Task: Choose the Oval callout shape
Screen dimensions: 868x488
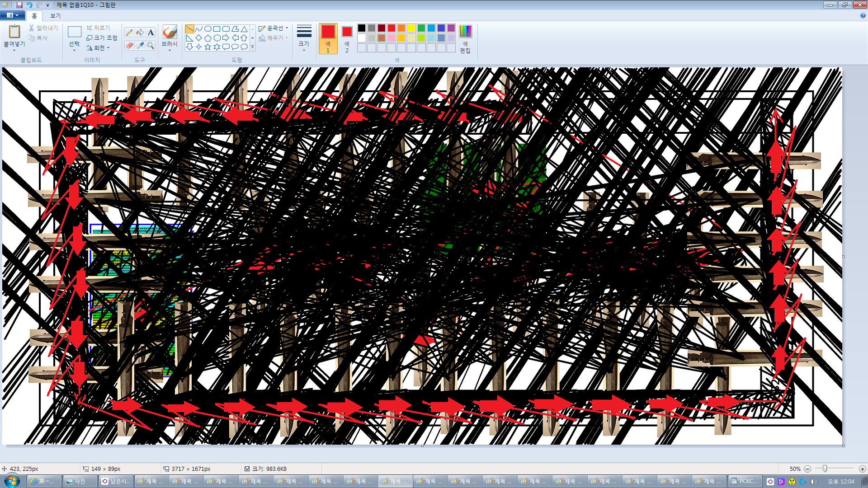Action: click(235, 47)
